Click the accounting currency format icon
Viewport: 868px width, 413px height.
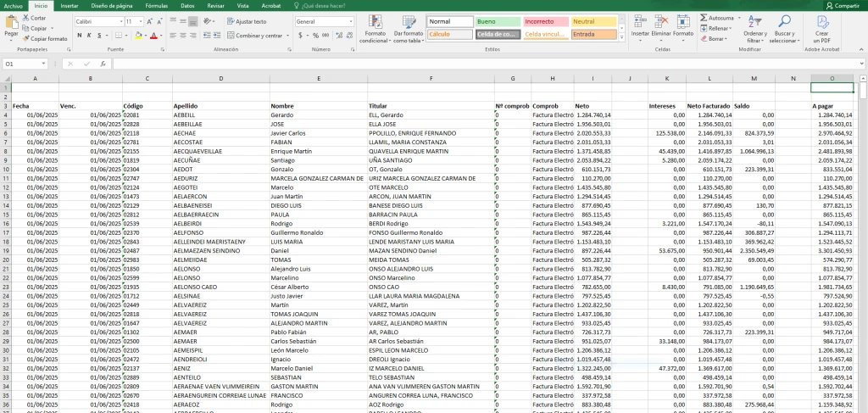[301, 36]
